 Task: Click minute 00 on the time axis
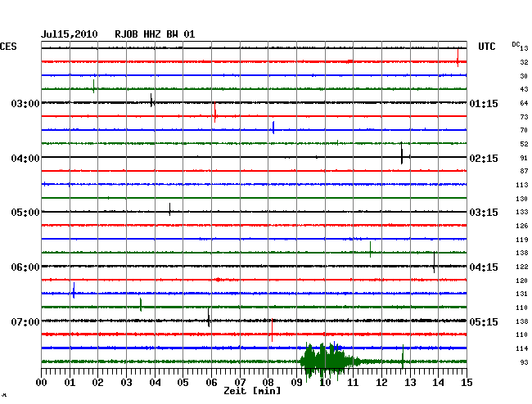[x=42, y=383]
